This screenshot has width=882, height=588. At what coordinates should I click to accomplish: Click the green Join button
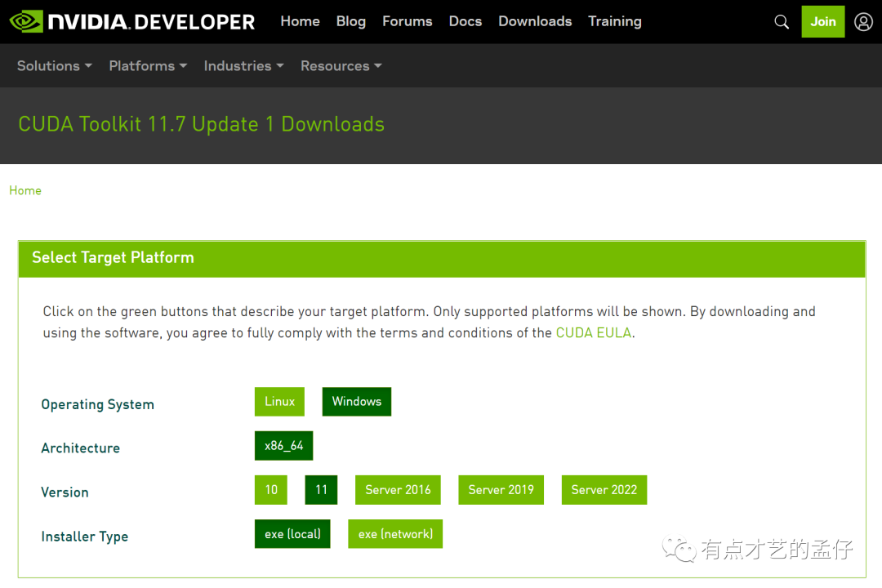pyautogui.click(x=823, y=22)
